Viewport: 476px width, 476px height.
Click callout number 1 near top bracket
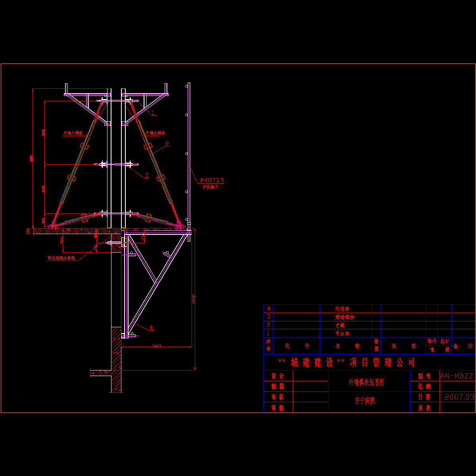pos(152,112)
